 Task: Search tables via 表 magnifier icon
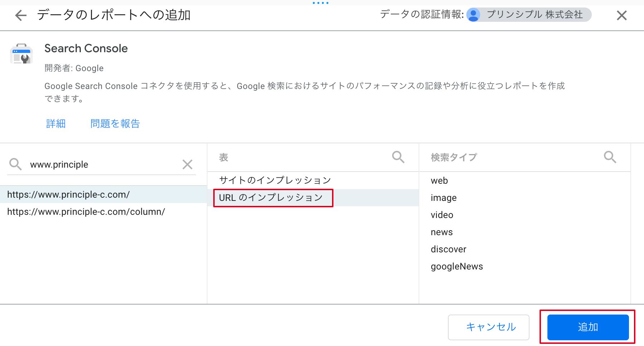[398, 157]
